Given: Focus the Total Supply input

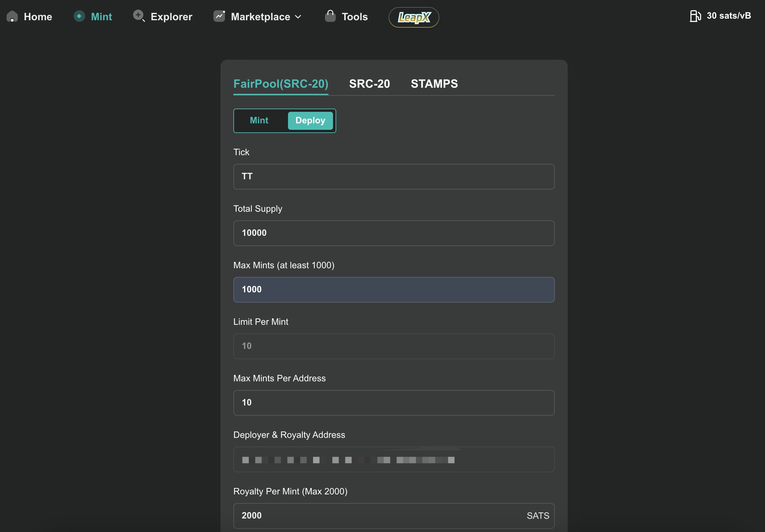Looking at the screenshot, I should 393,233.
